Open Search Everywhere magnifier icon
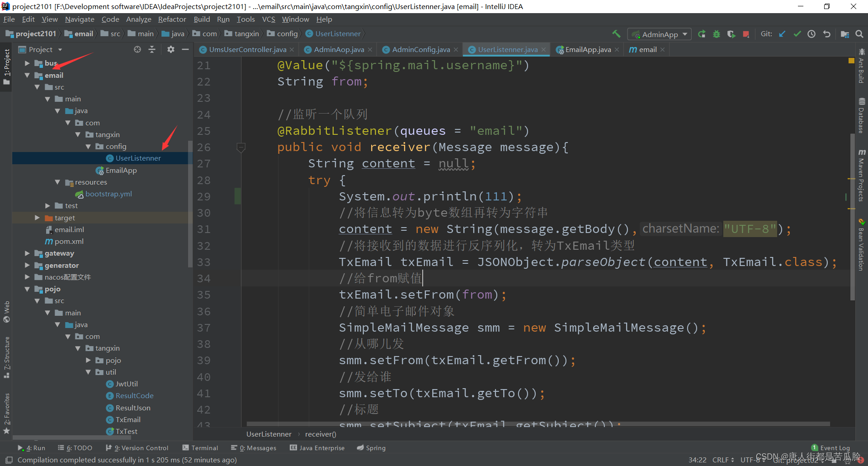 (x=859, y=34)
